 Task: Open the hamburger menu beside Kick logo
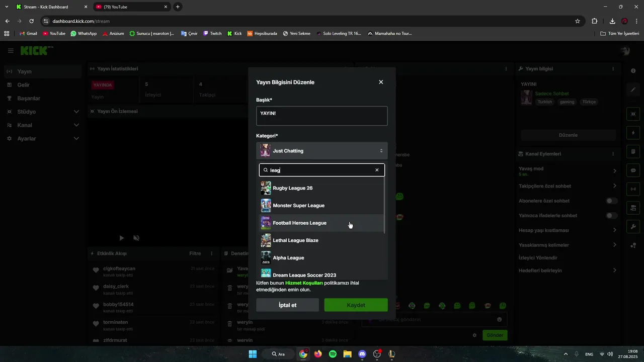[x=11, y=51]
